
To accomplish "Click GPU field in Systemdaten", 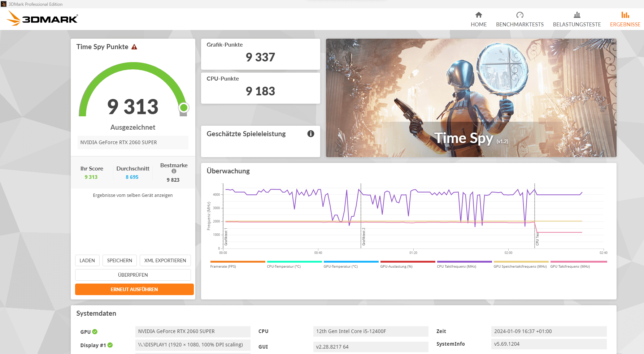I will (193, 332).
